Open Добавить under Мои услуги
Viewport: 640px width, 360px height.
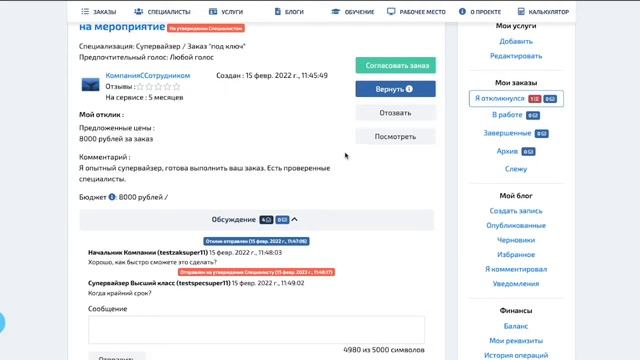pos(516,41)
